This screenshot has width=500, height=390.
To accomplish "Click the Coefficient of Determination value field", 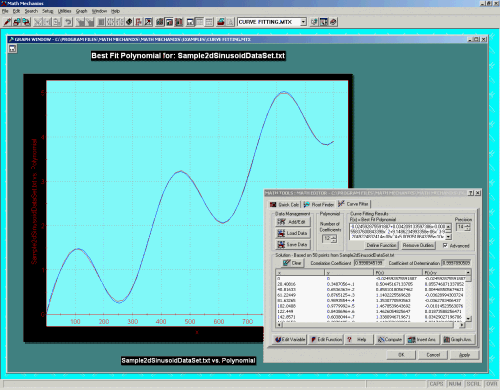I will point(456,263).
